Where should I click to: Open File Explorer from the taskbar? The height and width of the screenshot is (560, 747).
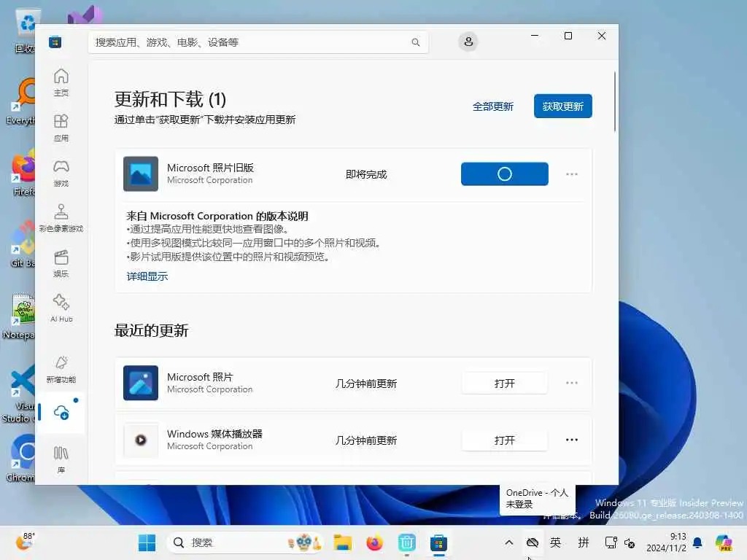coord(343,542)
